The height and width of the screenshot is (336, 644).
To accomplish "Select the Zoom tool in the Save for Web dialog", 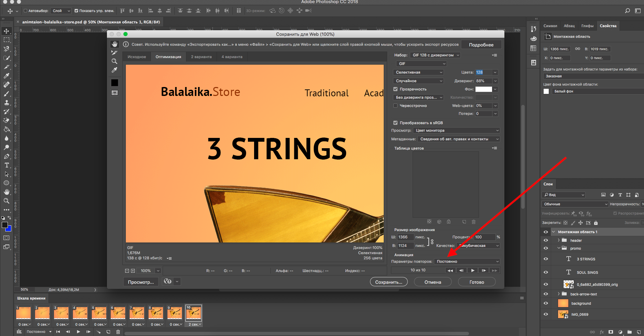I will tap(114, 61).
